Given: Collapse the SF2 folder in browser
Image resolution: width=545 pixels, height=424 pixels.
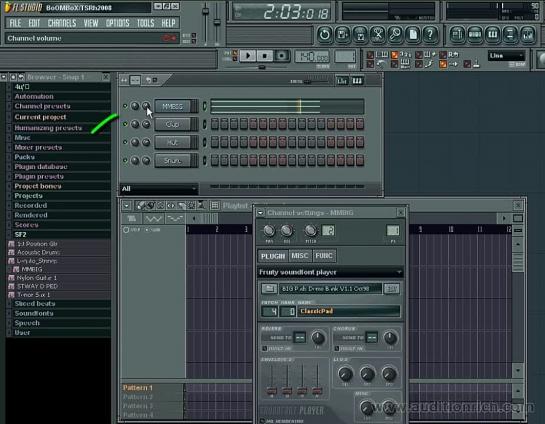Looking at the screenshot, I should (21, 235).
